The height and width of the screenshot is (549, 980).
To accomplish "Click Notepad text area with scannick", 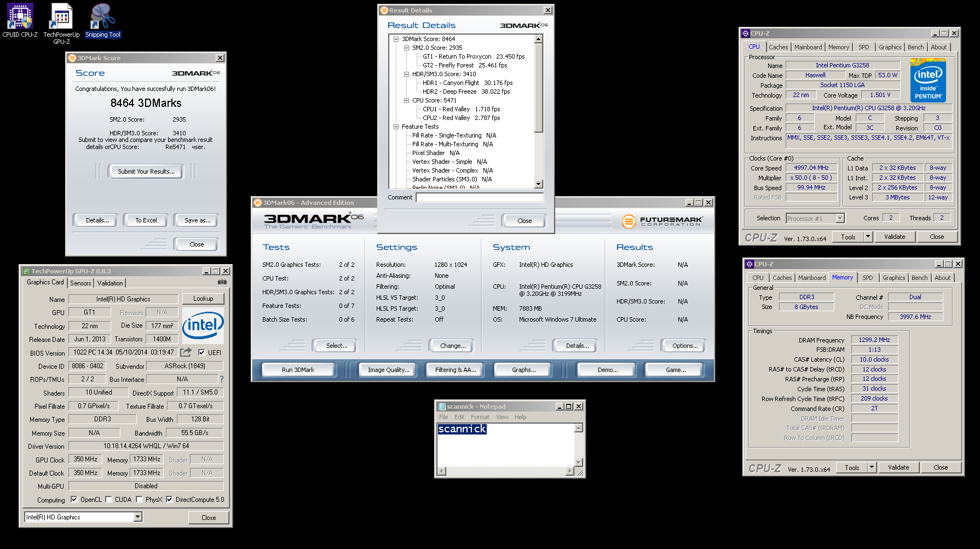I will (x=505, y=445).
